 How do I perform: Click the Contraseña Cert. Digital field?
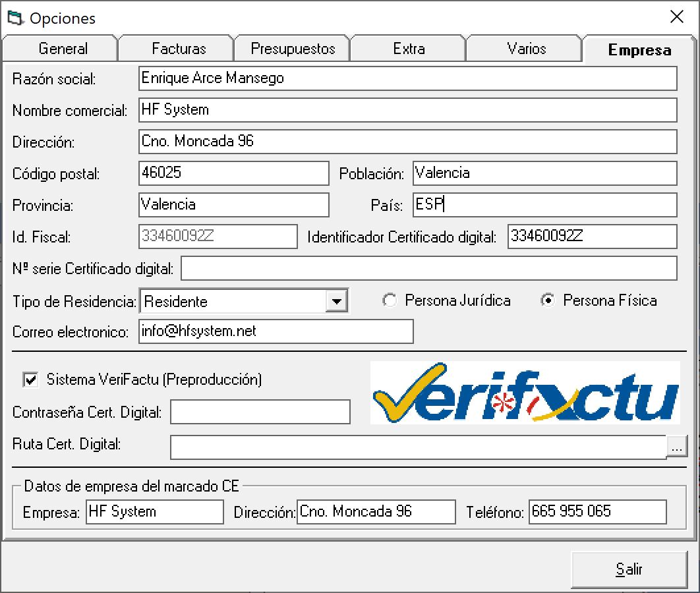260,412
